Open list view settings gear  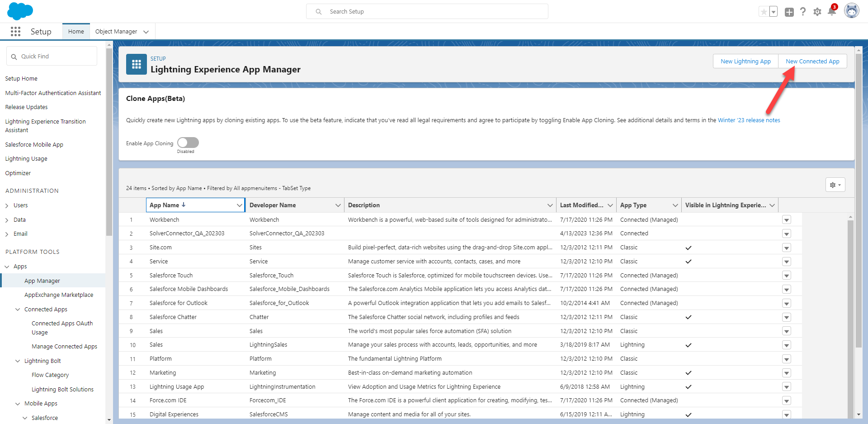pos(835,185)
